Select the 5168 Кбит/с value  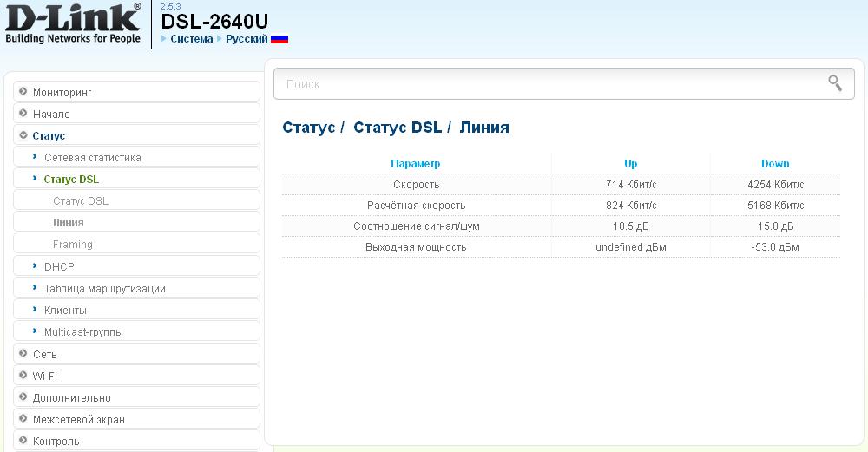[x=775, y=206]
